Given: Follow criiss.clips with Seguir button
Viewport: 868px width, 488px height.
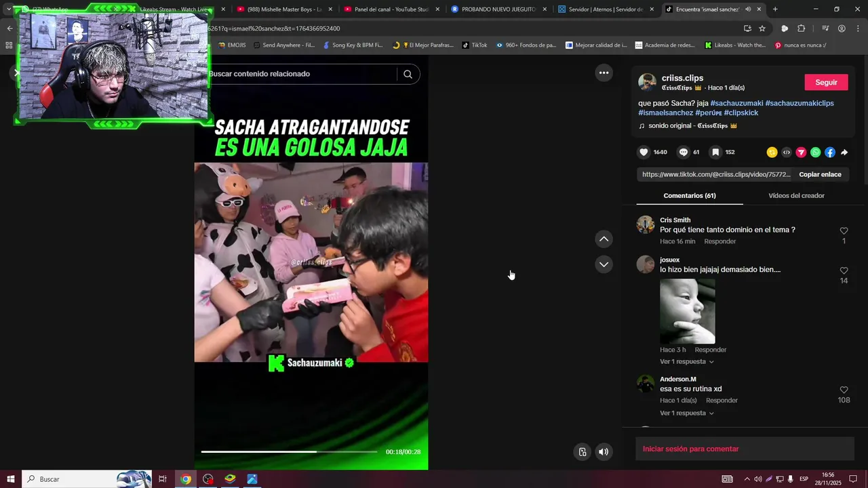Looking at the screenshot, I should (826, 82).
